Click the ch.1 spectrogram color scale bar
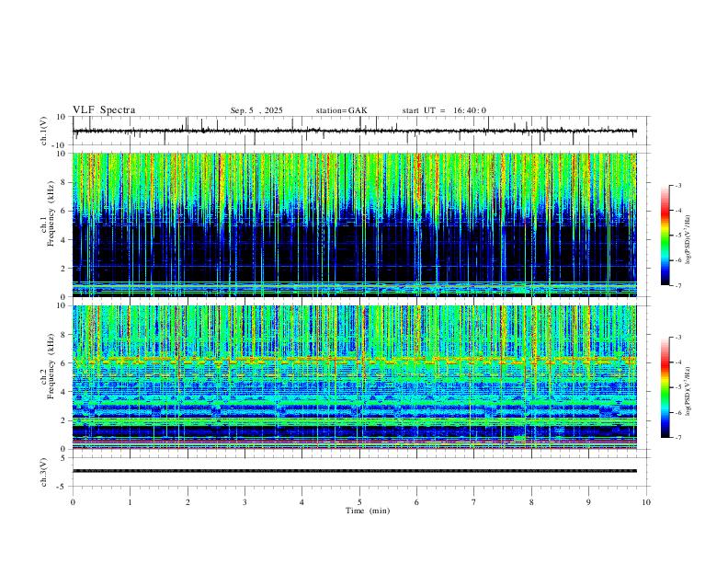Screen dimensions: 728x563 pyautogui.click(x=665, y=236)
